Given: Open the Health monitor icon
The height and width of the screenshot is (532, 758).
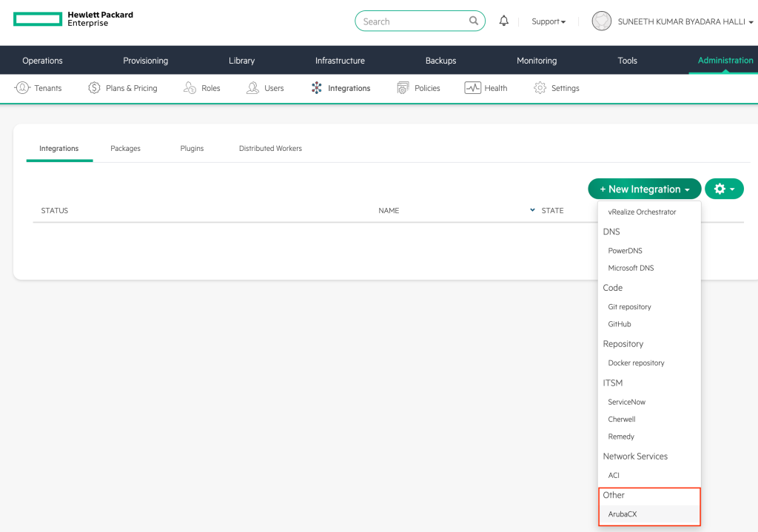Looking at the screenshot, I should point(473,88).
